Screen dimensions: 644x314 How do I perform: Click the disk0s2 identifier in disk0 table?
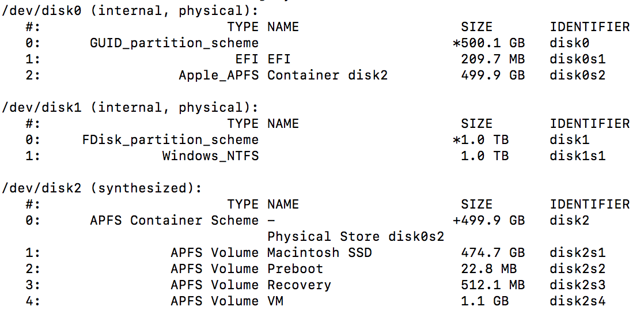point(577,75)
